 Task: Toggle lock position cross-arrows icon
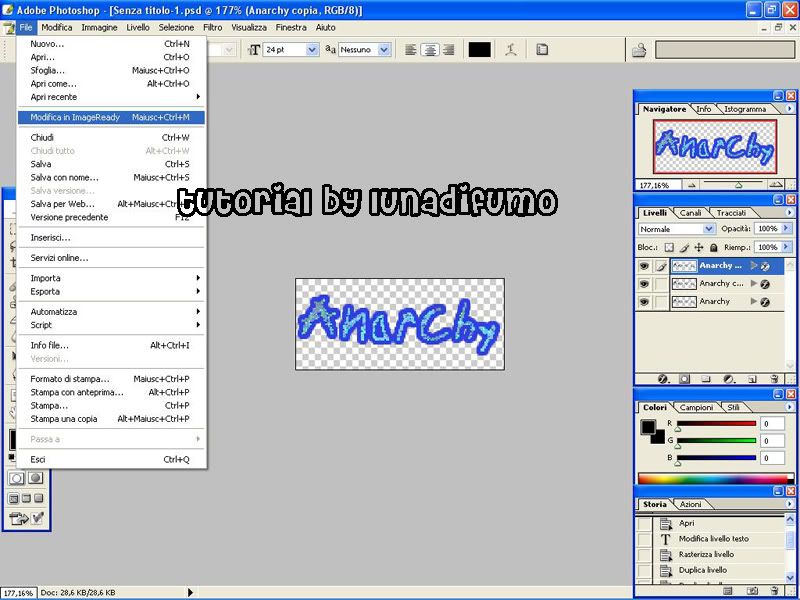pos(698,247)
